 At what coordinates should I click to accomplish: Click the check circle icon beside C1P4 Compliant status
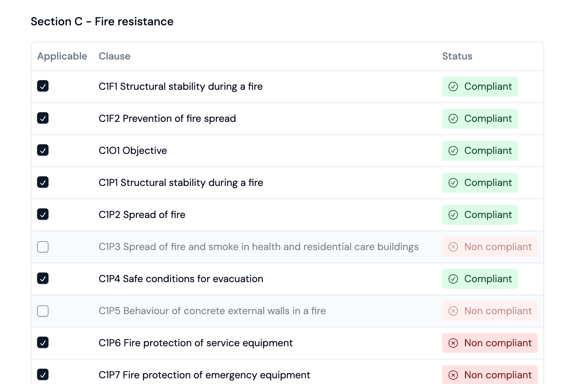[453, 279]
